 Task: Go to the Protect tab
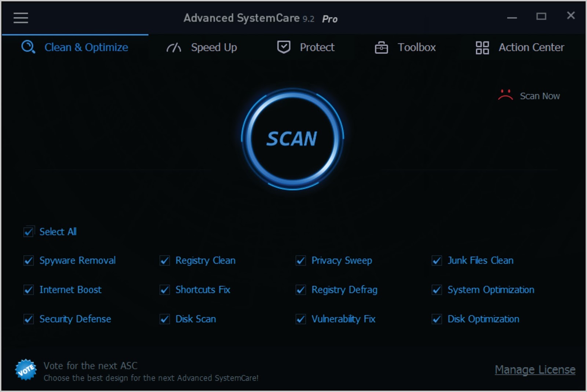(306, 47)
